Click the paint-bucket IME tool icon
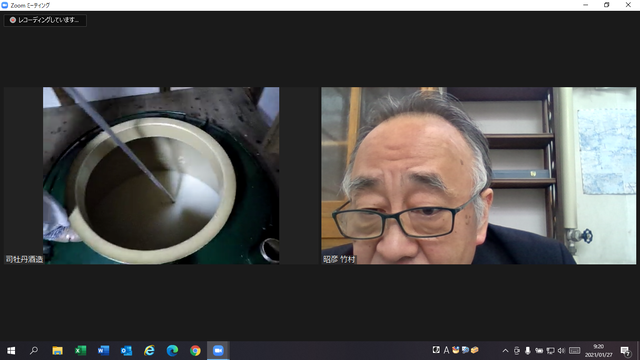Screen dimensions: 640x360 [x=456, y=350]
